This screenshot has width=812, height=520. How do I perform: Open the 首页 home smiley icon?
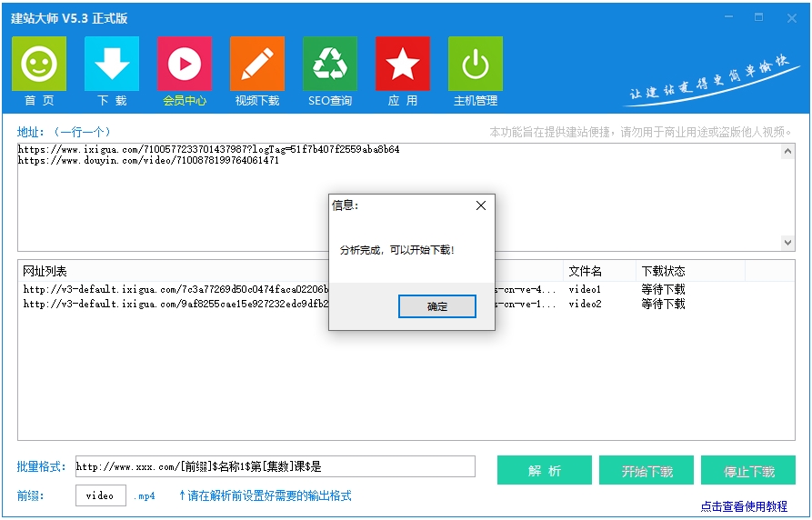(39, 64)
